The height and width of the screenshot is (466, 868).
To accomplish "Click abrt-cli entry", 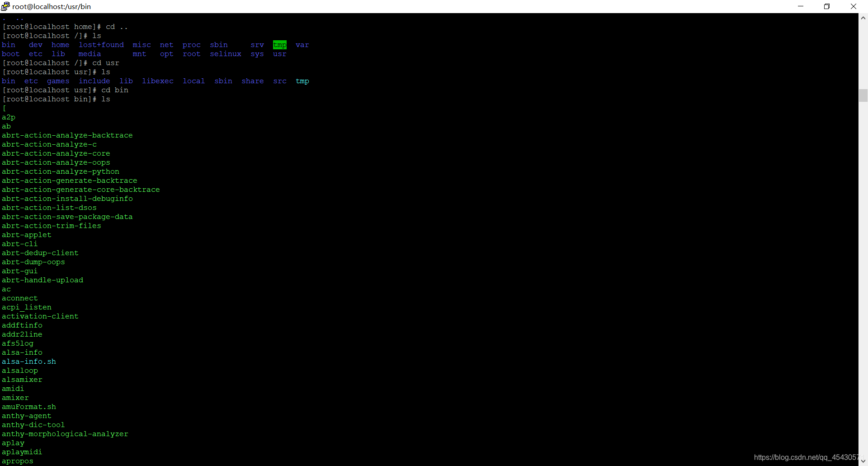I will tap(20, 244).
